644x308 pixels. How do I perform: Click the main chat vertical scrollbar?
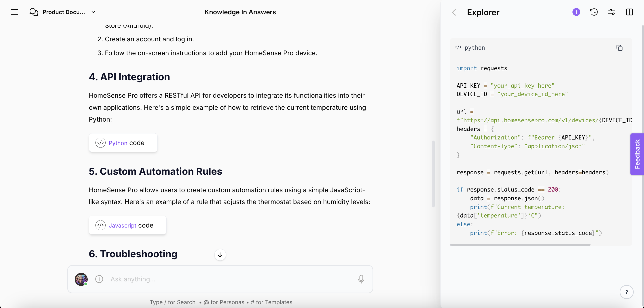(433, 174)
